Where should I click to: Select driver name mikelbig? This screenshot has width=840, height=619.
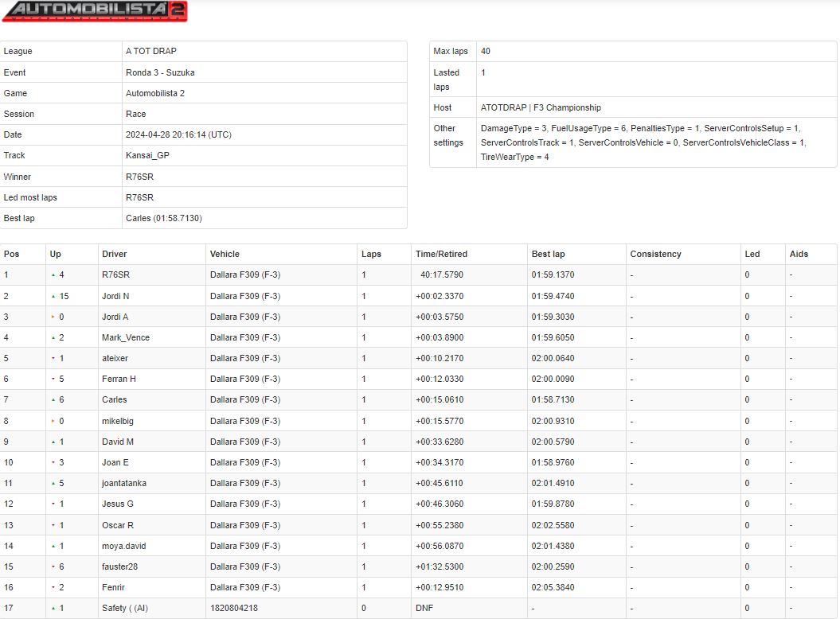click(x=117, y=421)
